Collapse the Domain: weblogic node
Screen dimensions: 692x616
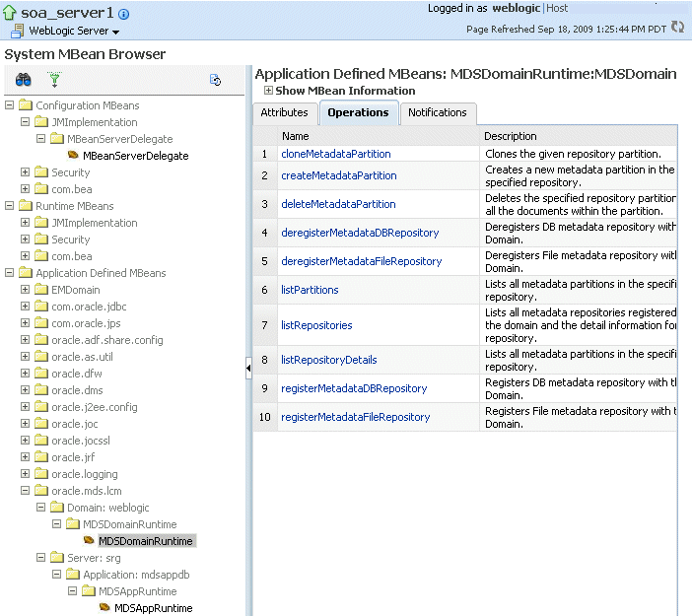point(41,507)
